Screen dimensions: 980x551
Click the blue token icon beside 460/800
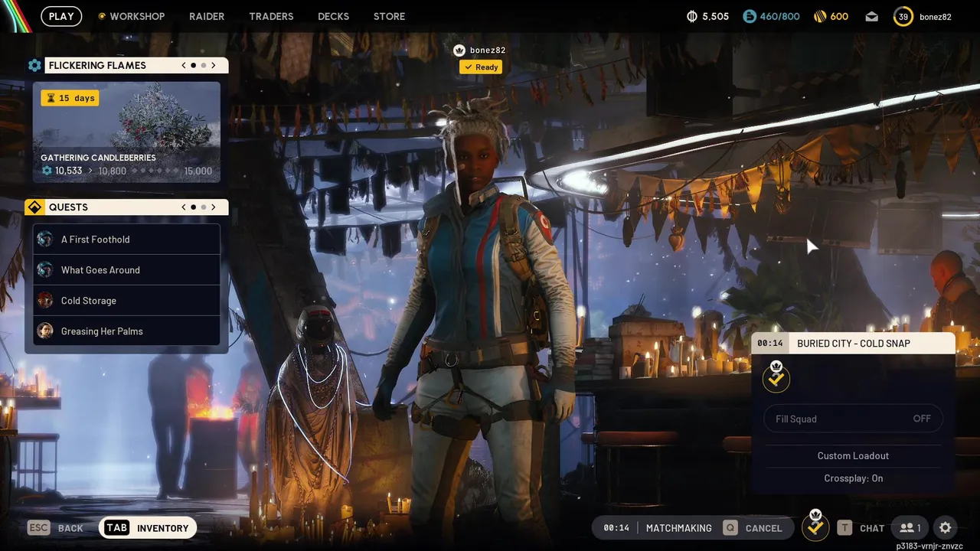[x=750, y=16]
